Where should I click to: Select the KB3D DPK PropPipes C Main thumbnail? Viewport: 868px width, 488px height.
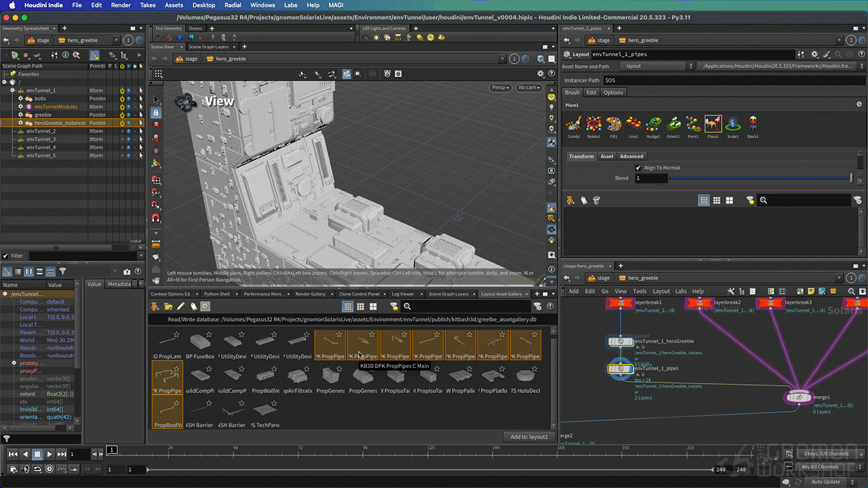click(362, 344)
